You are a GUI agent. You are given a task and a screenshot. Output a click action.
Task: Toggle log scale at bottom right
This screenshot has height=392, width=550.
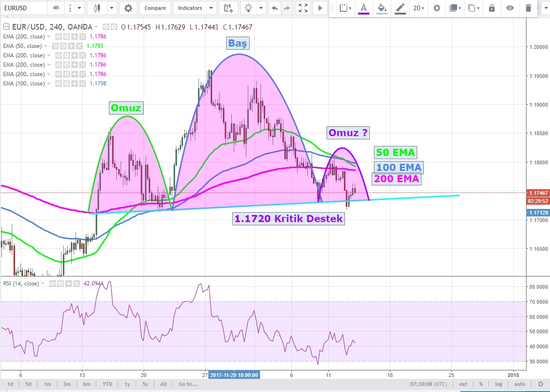498,384
